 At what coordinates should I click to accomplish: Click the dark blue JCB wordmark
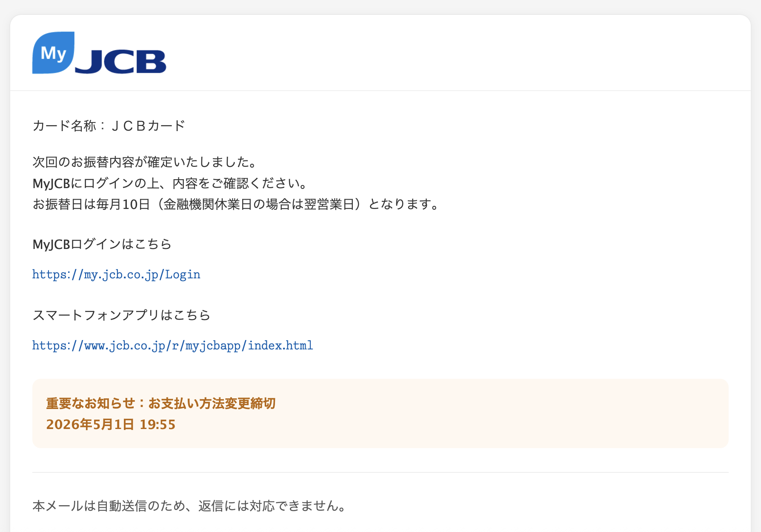[121, 62]
